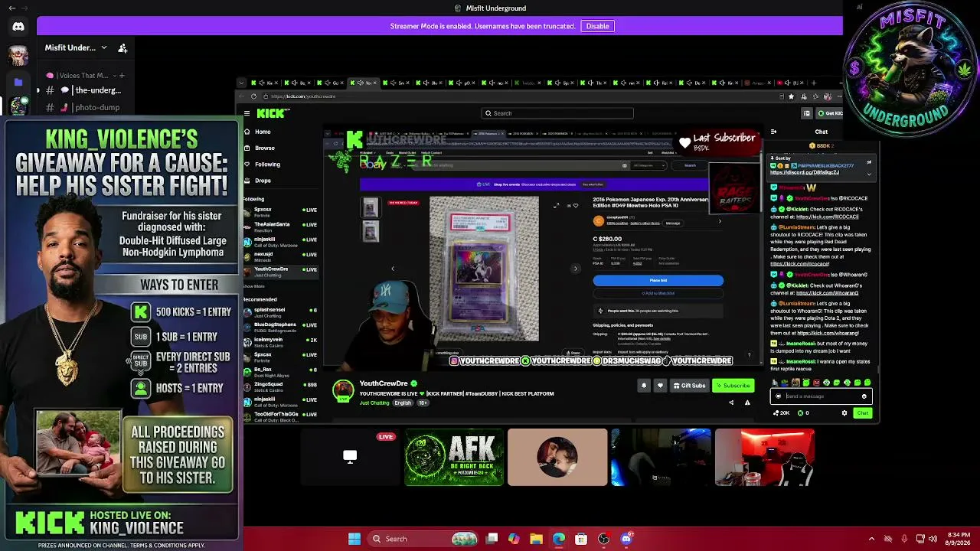Open Windows Start menu

pyautogui.click(x=354, y=539)
